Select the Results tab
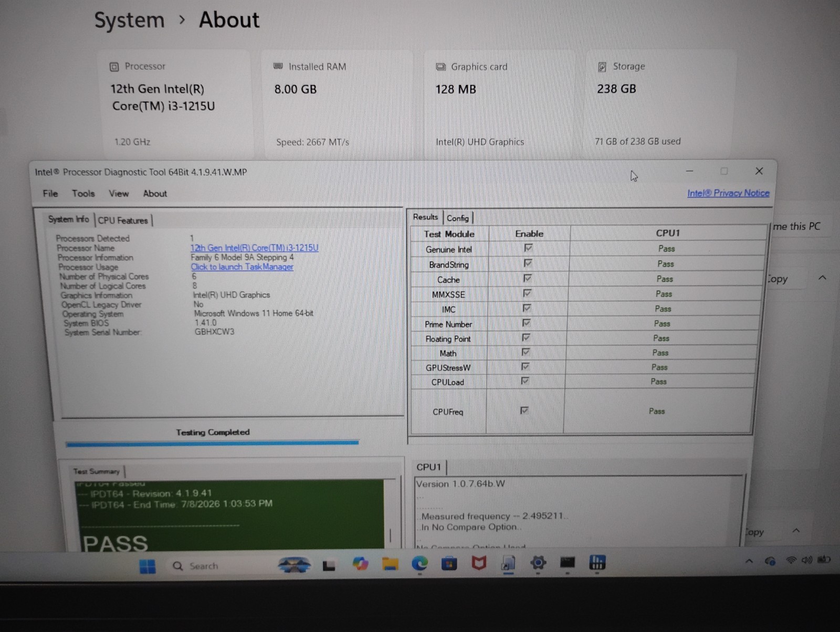The image size is (840, 632). 425,217
